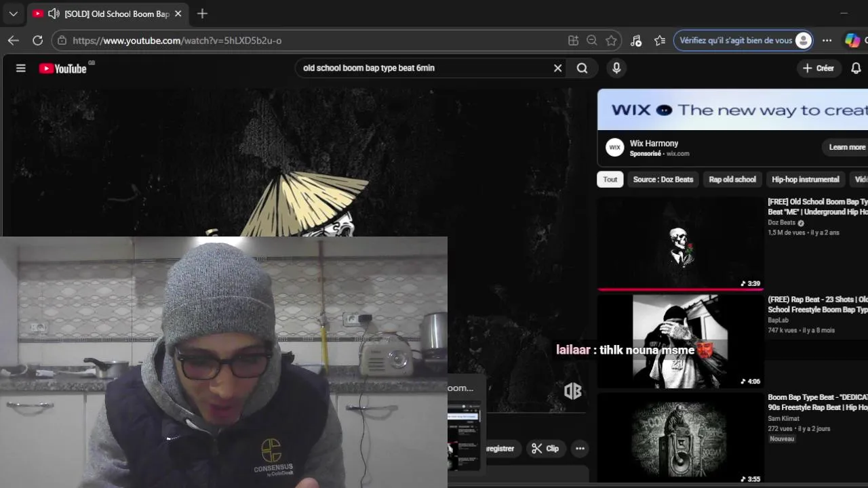Screen dimensions: 868x488
Task: Add this page to favorites with the star
Action: click(611, 41)
